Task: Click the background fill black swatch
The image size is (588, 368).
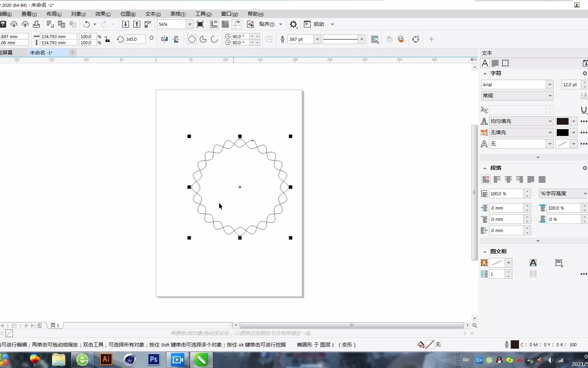Action: pyautogui.click(x=562, y=133)
